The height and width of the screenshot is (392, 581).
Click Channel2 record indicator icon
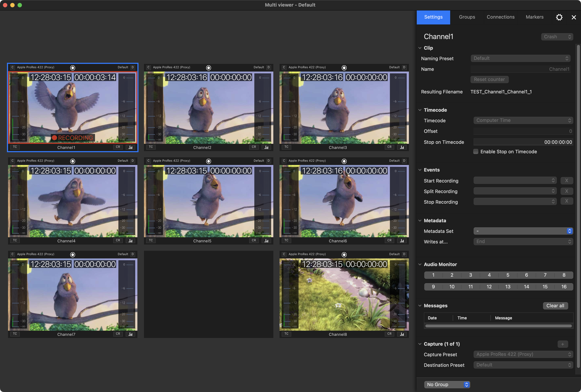click(x=208, y=68)
